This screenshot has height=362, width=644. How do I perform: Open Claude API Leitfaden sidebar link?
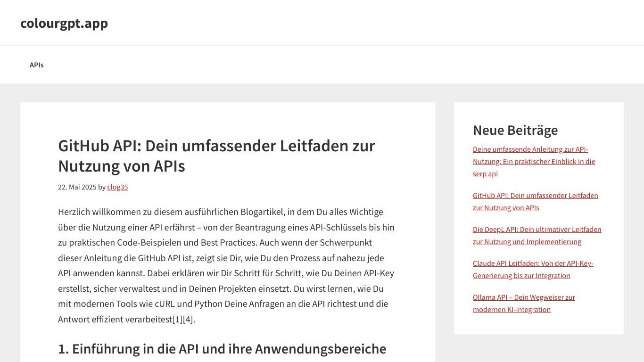[533, 270]
